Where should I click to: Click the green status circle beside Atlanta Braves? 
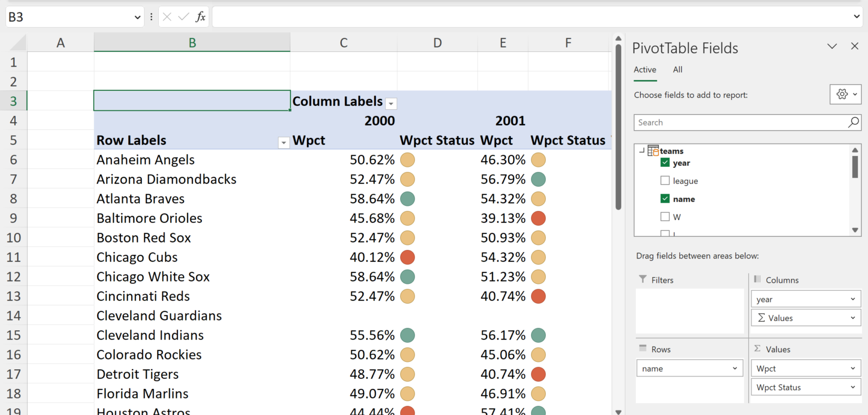[x=407, y=198]
